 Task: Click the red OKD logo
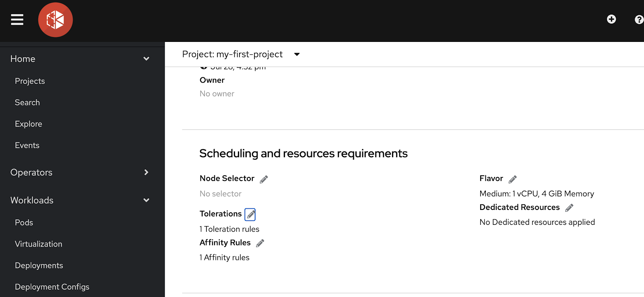(x=56, y=20)
